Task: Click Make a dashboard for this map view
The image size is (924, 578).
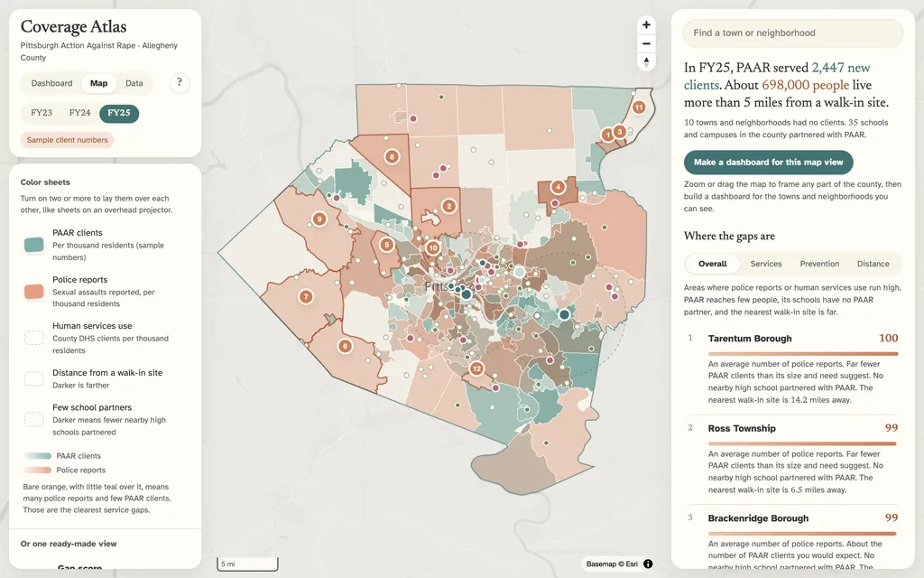Action: click(x=769, y=163)
